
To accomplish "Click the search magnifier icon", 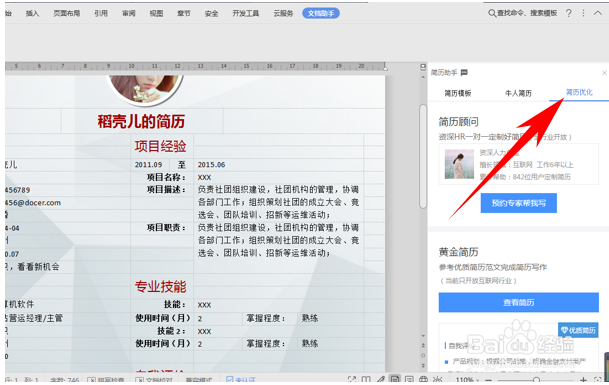I will pyautogui.click(x=492, y=13).
